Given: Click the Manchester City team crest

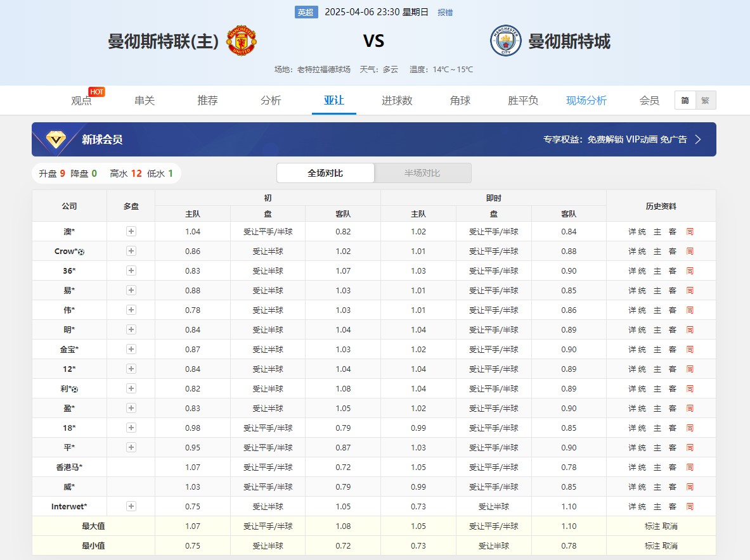Looking at the screenshot, I should 505,41.
